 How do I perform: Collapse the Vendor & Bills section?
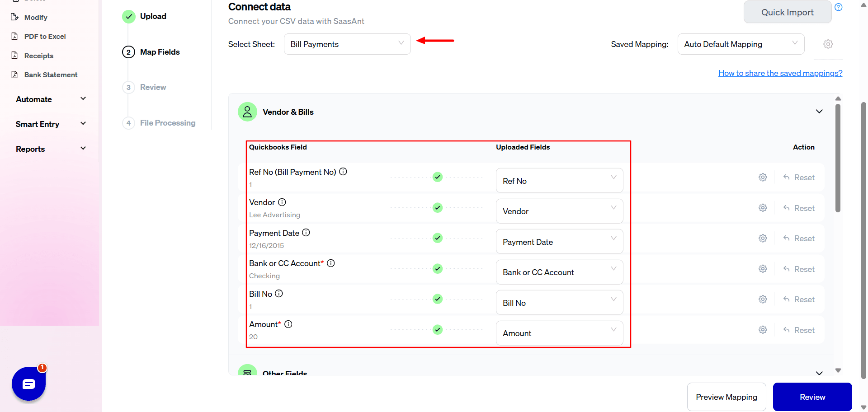[x=819, y=112]
